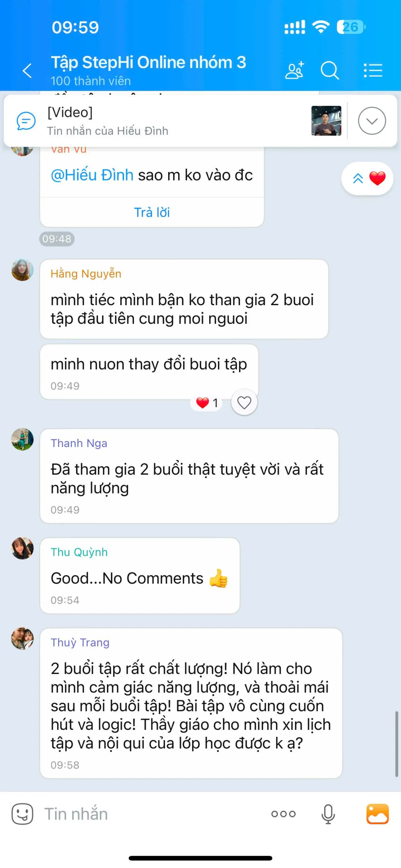The image size is (401, 868).
Task: Tap the add member icon
Action: pos(294,70)
